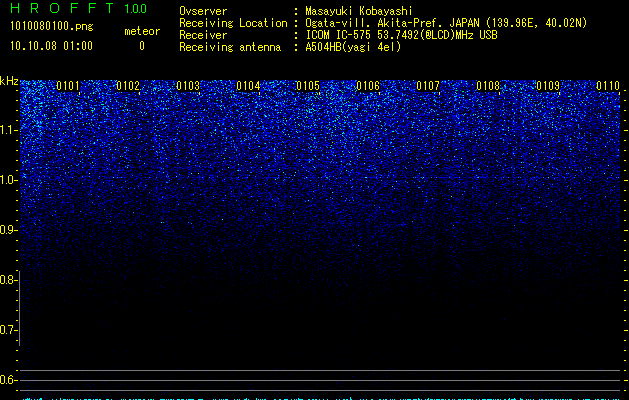Click the ICOM IC-575 receiver text
This screenshot has height=400, width=629.
(401, 35)
